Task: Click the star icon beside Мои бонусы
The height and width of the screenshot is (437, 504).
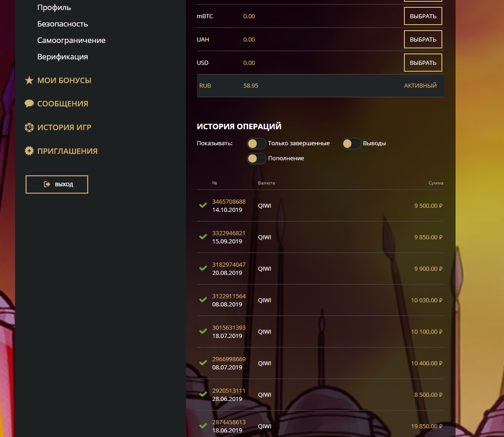Action: [29, 80]
